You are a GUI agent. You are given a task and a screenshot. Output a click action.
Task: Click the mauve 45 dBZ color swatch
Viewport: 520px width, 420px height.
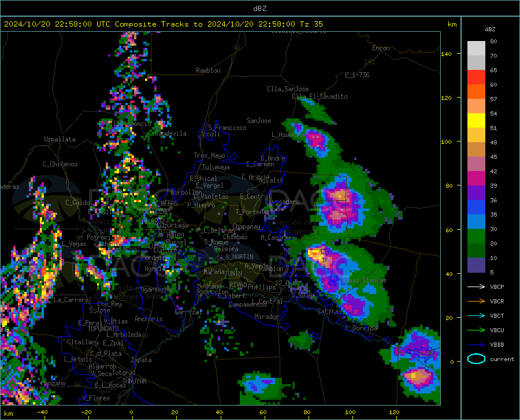[x=476, y=164]
